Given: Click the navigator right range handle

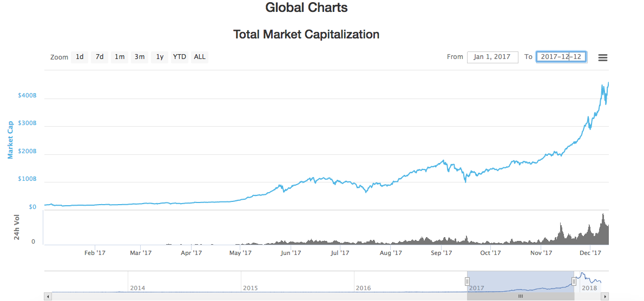Looking at the screenshot, I should pos(574,281).
